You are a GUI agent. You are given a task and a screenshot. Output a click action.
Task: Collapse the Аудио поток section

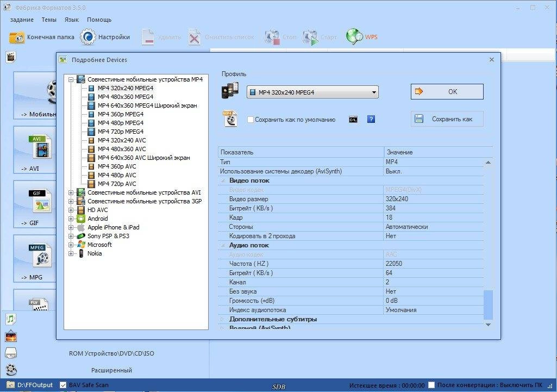(223, 245)
